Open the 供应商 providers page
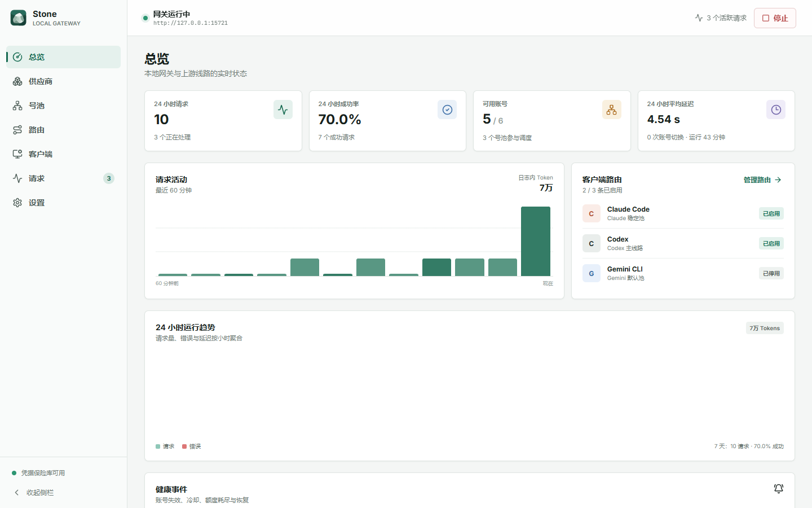 point(63,81)
